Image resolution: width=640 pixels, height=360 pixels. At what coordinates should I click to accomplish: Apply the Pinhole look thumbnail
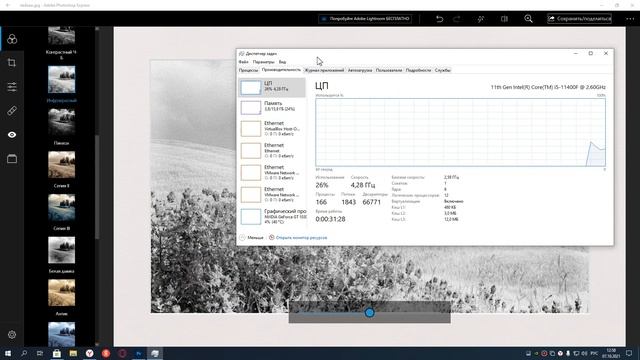(x=61, y=122)
